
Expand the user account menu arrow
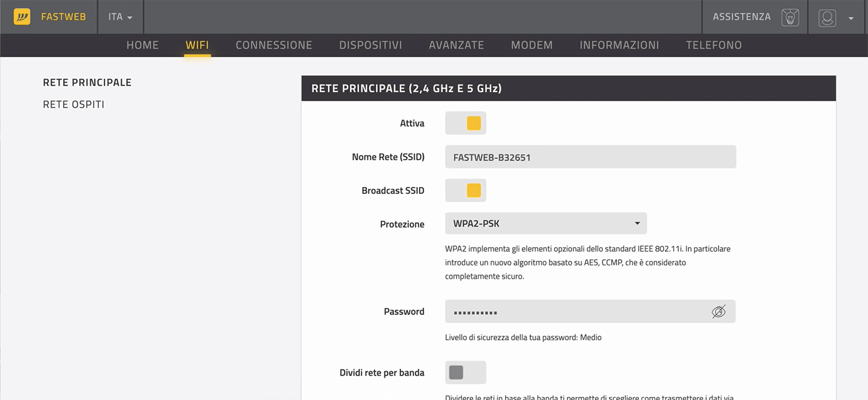(x=851, y=18)
